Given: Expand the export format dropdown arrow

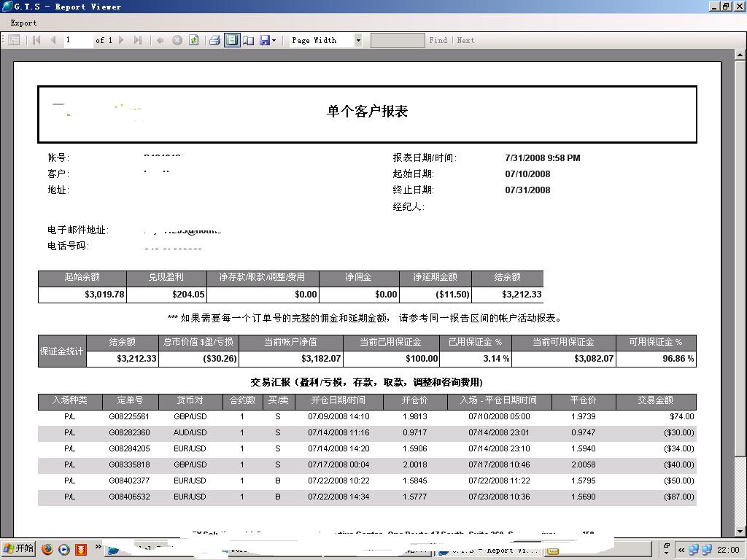Looking at the screenshot, I should pyautogui.click(x=274, y=41).
